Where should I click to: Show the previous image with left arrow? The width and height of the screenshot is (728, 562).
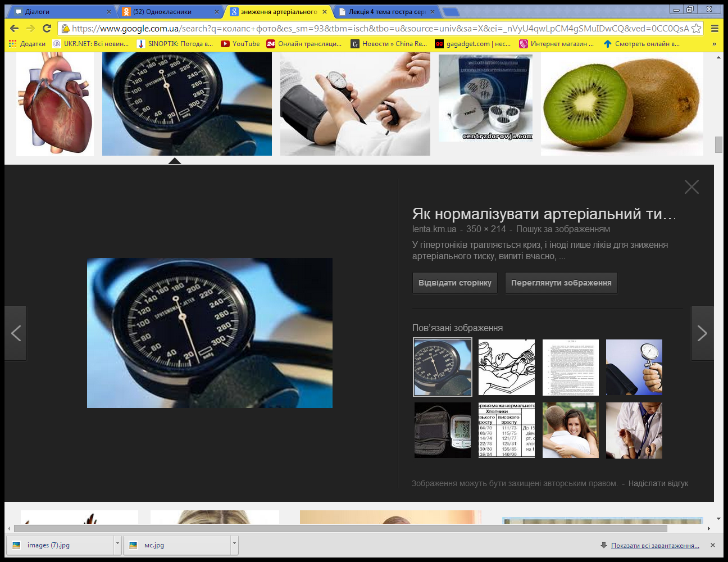tap(16, 333)
